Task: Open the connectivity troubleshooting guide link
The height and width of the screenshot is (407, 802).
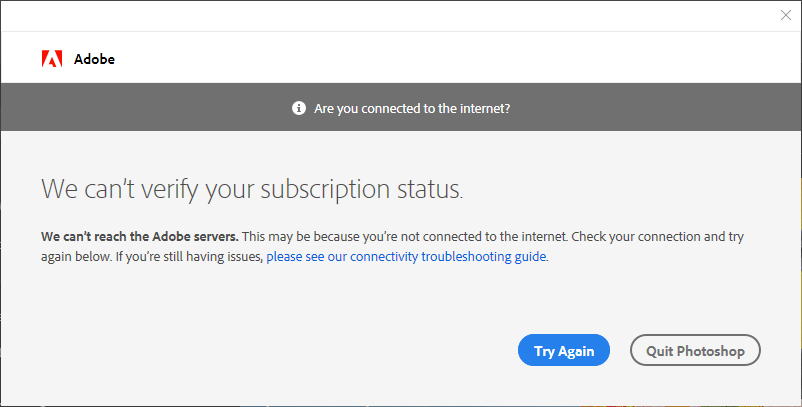Action: pyautogui.click(x=406, y=257)
